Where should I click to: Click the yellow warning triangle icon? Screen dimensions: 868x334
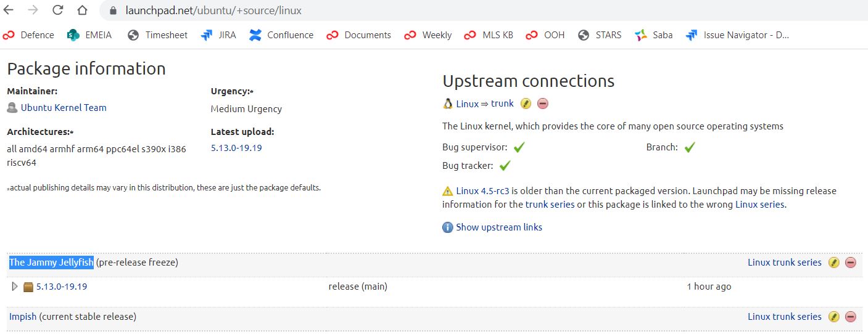pyautogui.click(x=448, y=191)
